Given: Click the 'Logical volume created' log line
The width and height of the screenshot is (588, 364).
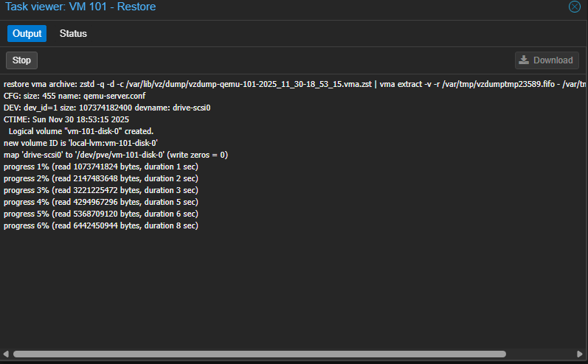Looking at the screenshot, I should (81, 131).
